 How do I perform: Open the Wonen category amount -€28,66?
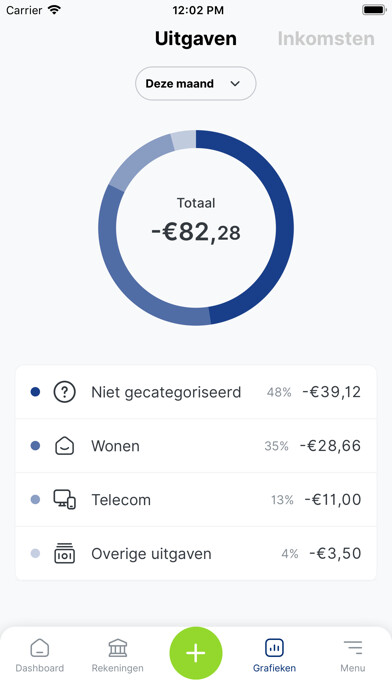pos(330,446)
